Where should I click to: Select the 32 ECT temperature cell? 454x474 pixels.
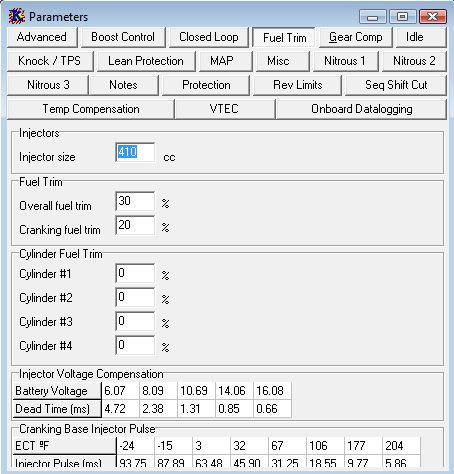[249, 446]
